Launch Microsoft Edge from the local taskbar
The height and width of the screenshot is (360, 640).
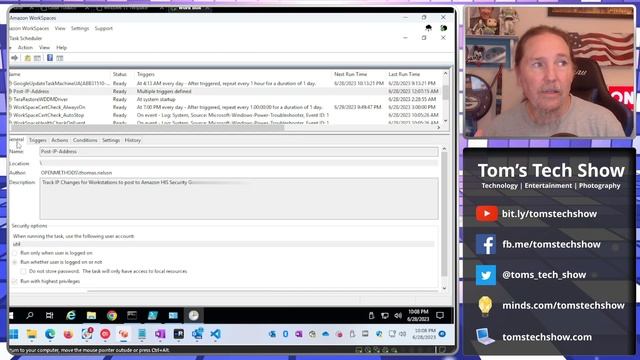tap(50, 334)
